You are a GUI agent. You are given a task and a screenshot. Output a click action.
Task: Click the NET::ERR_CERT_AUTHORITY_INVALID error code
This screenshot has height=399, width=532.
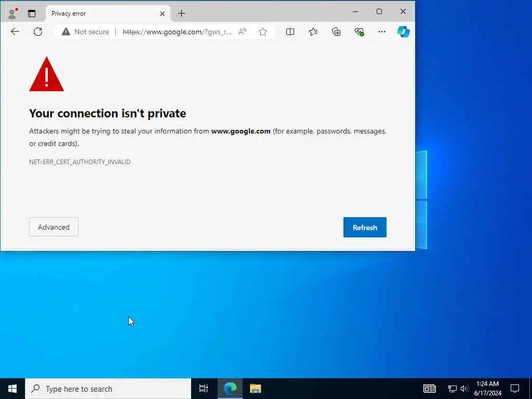(x=79, y=162)
